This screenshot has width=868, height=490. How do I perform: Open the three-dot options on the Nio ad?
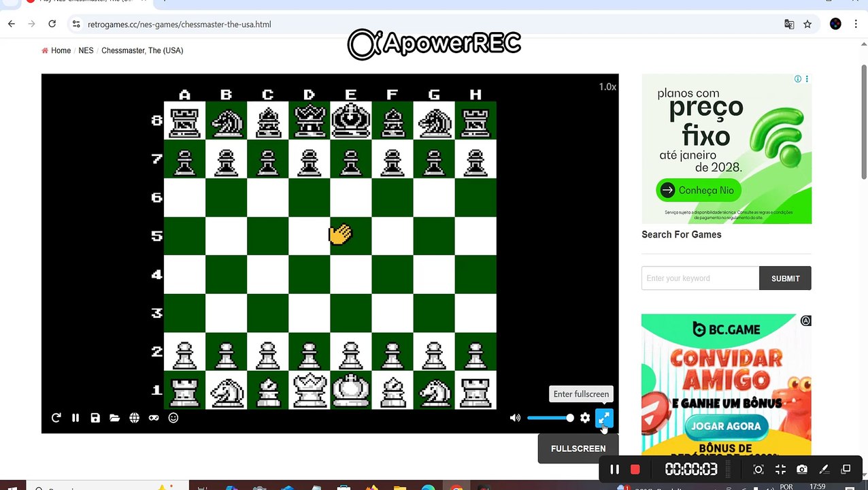click(807, 79)
